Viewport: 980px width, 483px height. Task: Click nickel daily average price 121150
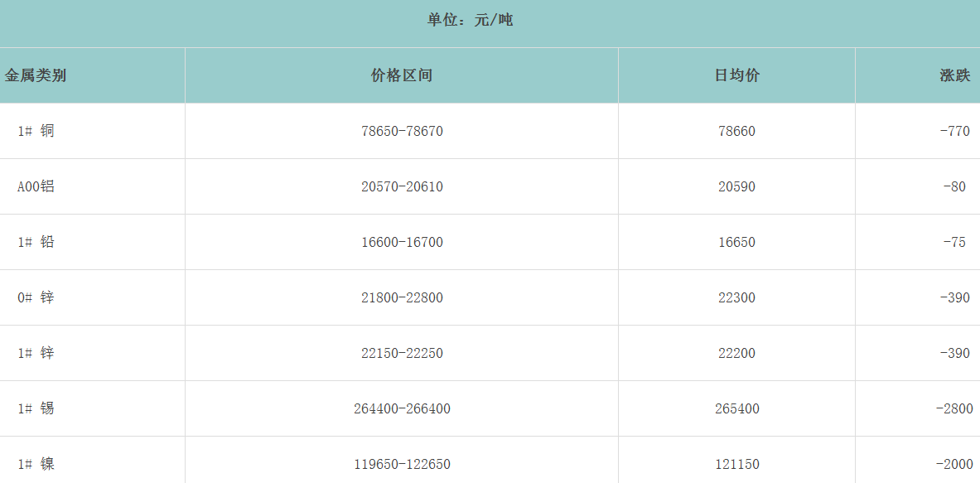(736, 464)
